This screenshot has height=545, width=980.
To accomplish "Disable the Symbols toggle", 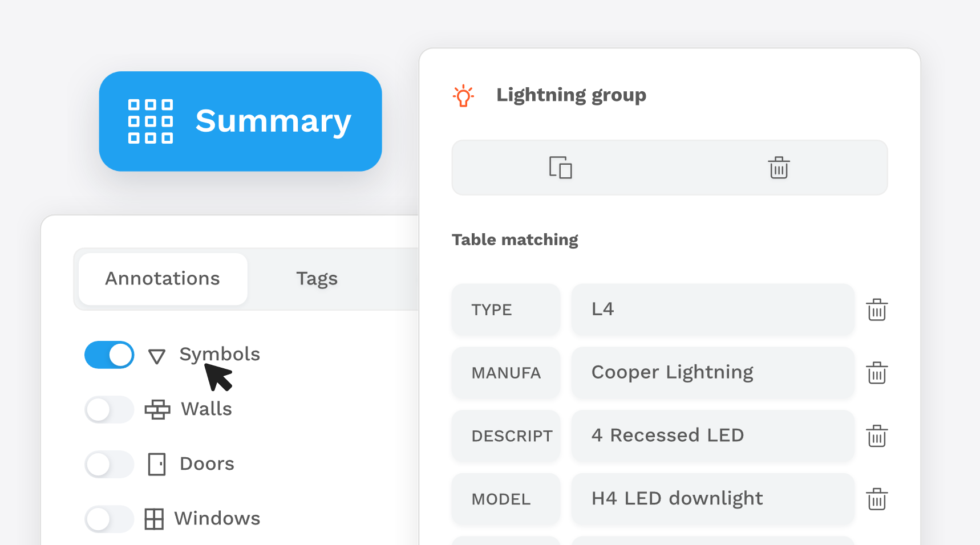I will tap(110, 355).
